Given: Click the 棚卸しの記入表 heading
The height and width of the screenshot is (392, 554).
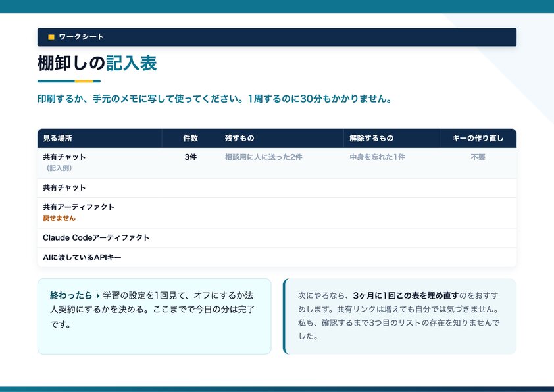Looking at the screenshot, I should (97, 63).
